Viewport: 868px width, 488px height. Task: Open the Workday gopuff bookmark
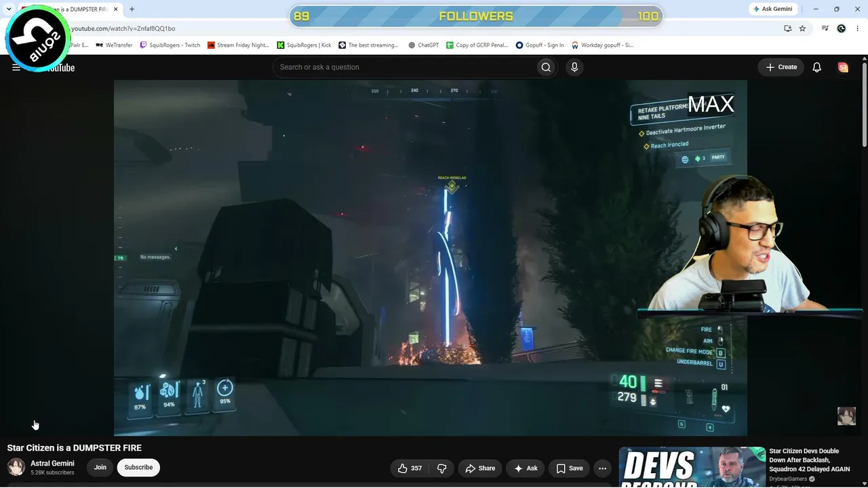602,45
